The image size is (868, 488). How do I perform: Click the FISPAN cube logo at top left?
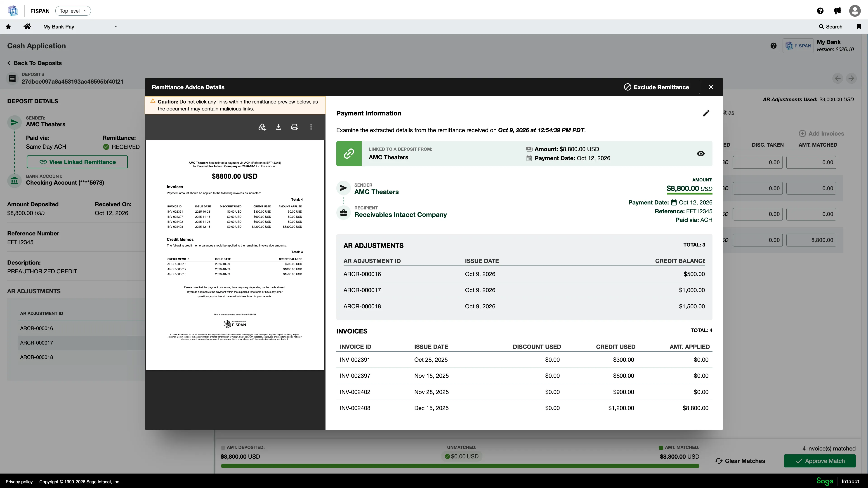[13, 11]
